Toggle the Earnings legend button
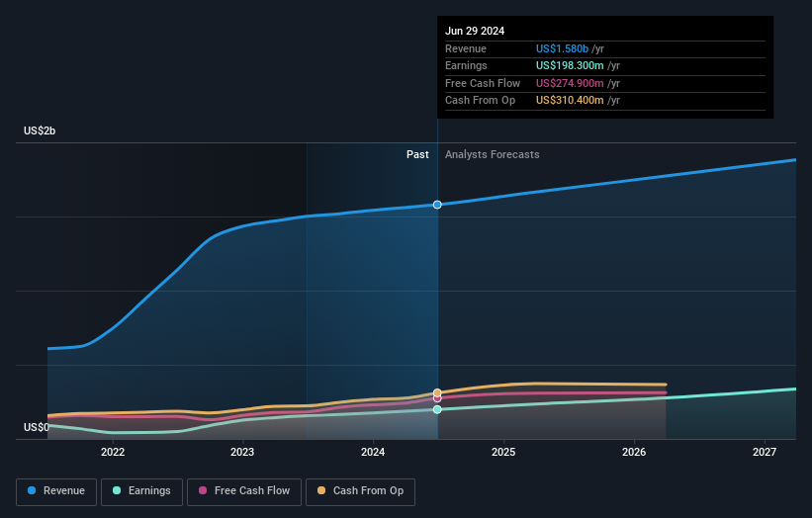This screenshot has height=518, width=812. point(141,491)
